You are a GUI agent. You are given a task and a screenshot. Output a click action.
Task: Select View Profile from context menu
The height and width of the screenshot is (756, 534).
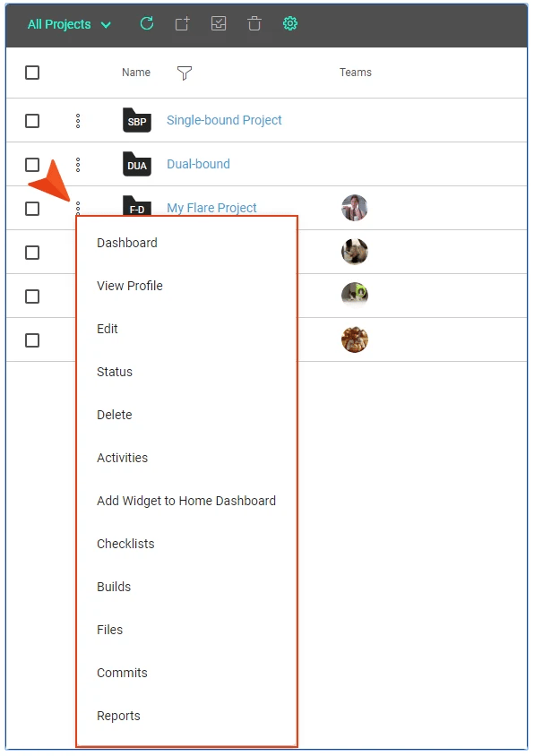coord(130,286)
